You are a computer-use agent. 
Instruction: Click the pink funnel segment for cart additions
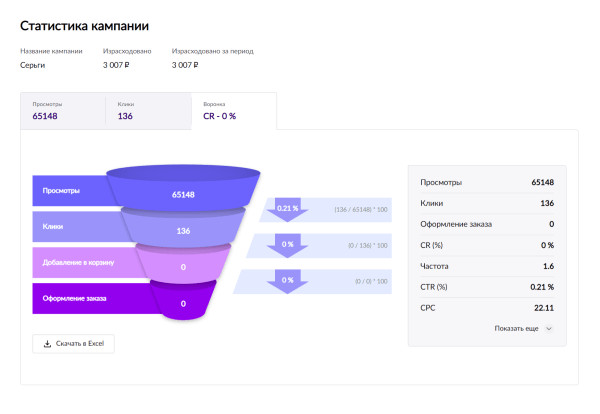click(x=183, y=266)
